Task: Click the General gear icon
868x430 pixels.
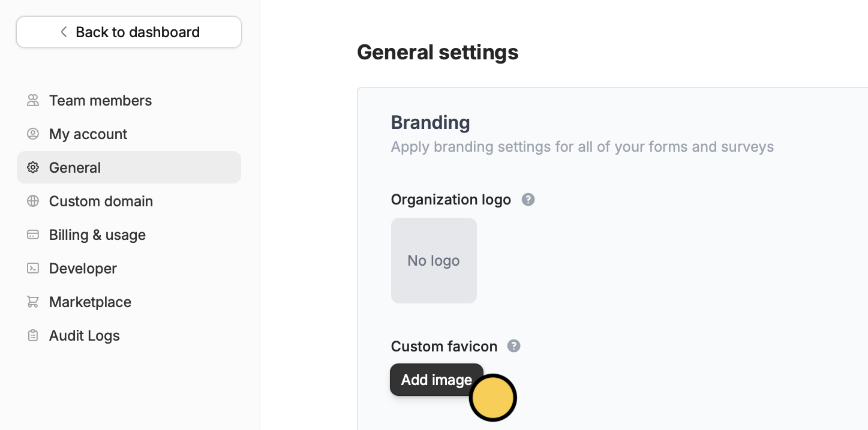Action: [x=33, y=167]
